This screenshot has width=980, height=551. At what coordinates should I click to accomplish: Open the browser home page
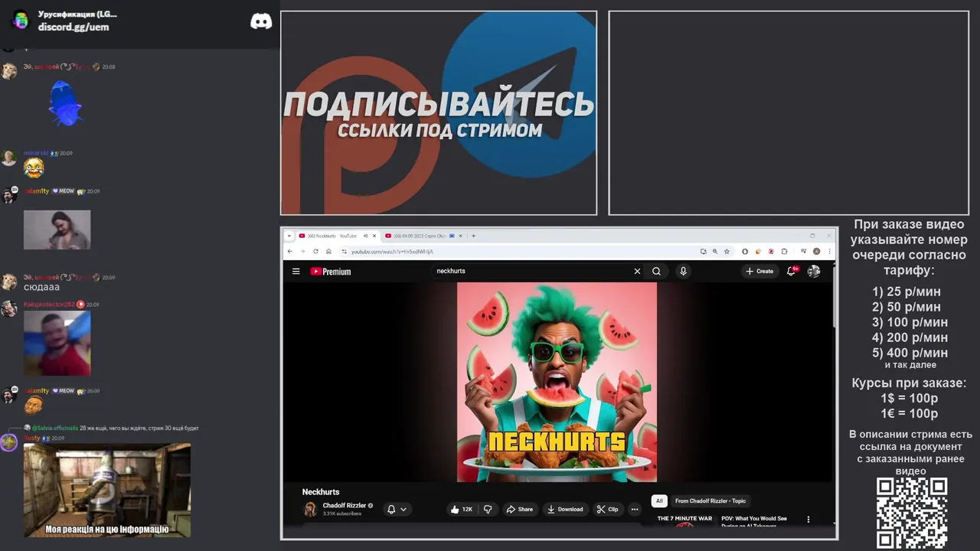click(328, 251)
